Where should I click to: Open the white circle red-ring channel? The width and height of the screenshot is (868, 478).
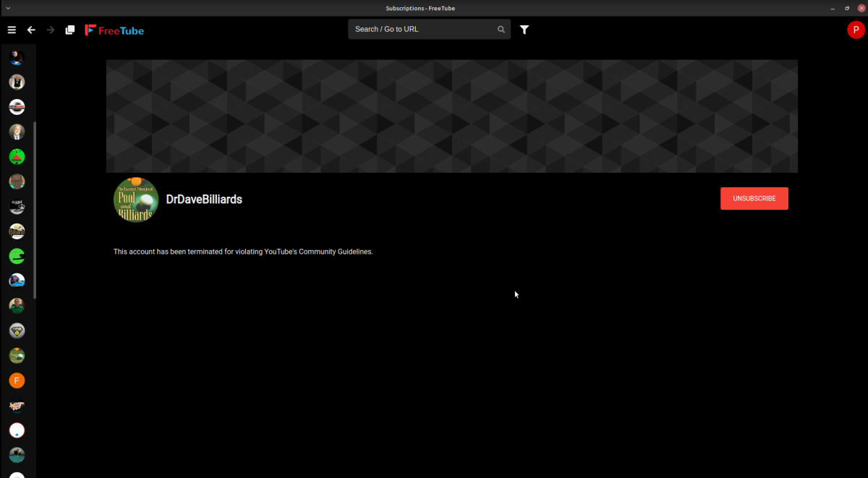[17, 430]
